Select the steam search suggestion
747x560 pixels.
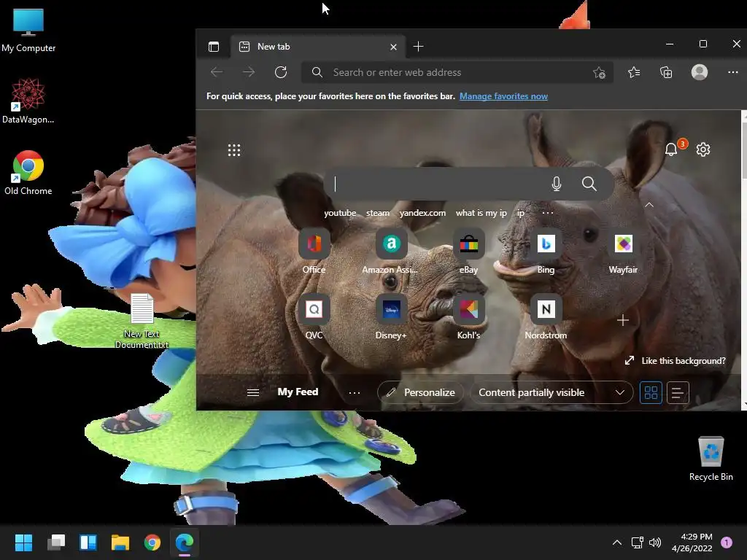click(378, 213)
